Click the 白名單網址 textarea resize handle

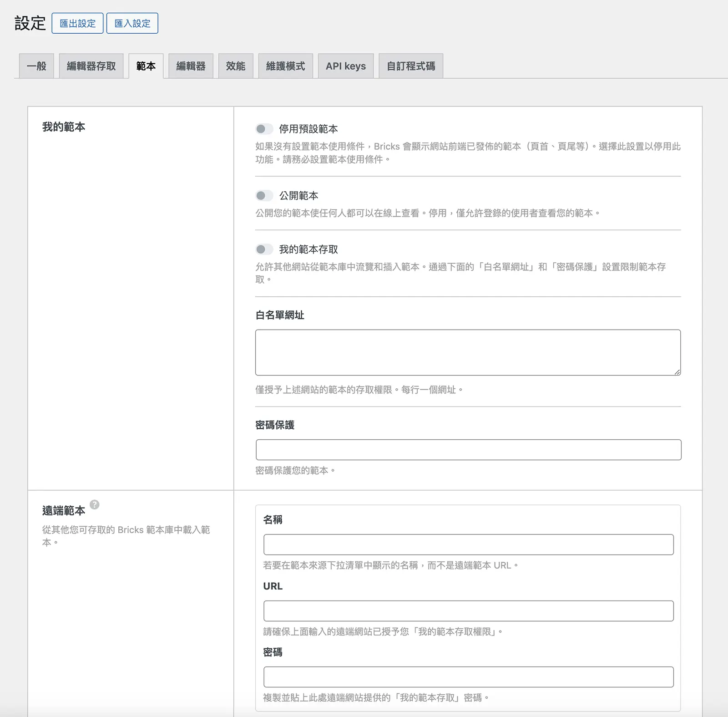[x=677, y=372]
